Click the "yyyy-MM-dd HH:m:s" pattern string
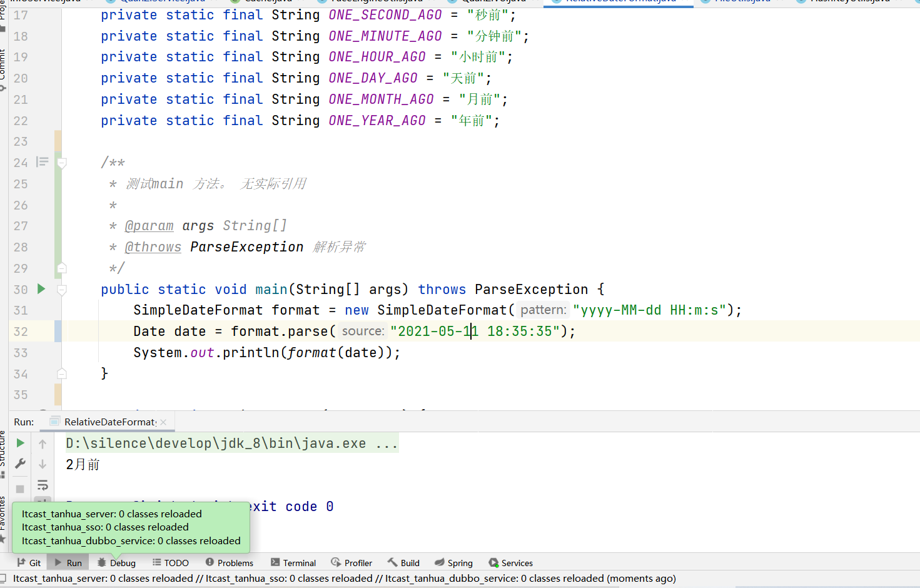920x588 pixels. coord(649,310)
